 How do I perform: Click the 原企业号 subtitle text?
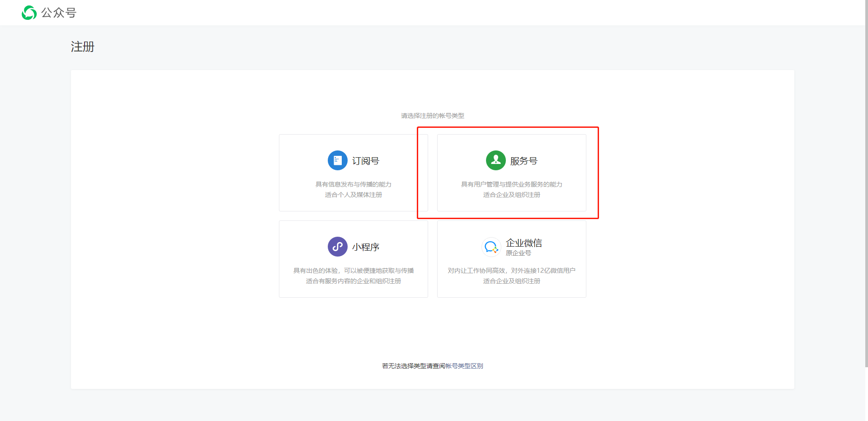point(518,253)
